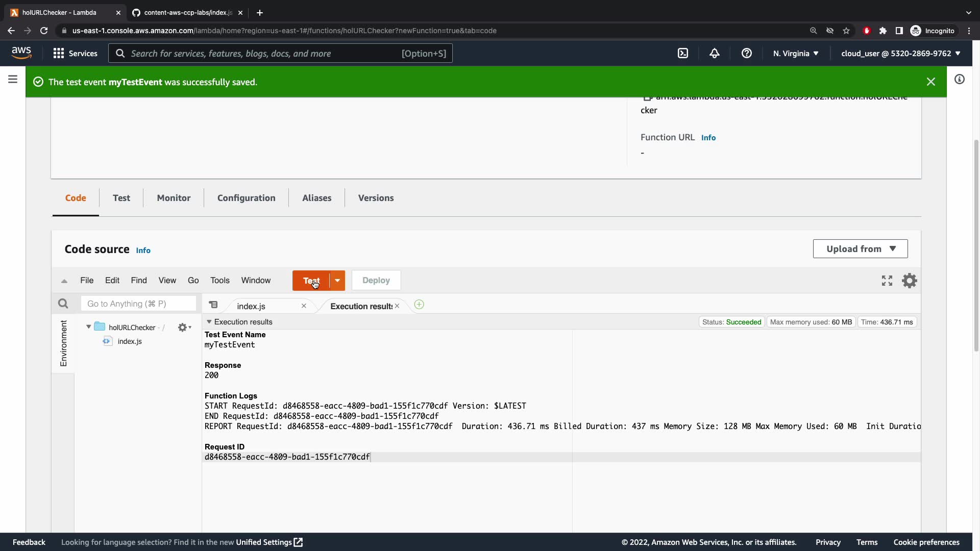Open the AWS CloudShell icon
980x551 pixels.
pos(683,53)
